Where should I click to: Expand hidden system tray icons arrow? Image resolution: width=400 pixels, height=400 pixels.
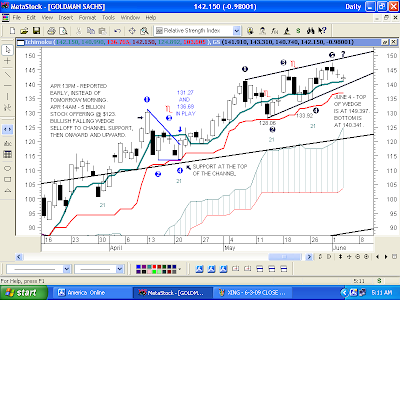[344, 293]
